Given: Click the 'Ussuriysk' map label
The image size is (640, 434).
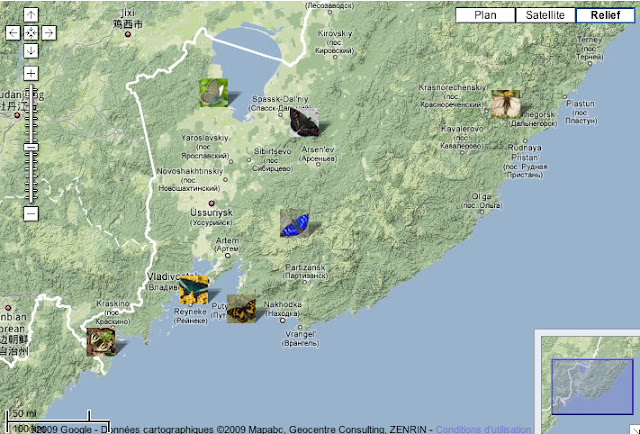Looking at the screenshot, I should coord(211,213).
